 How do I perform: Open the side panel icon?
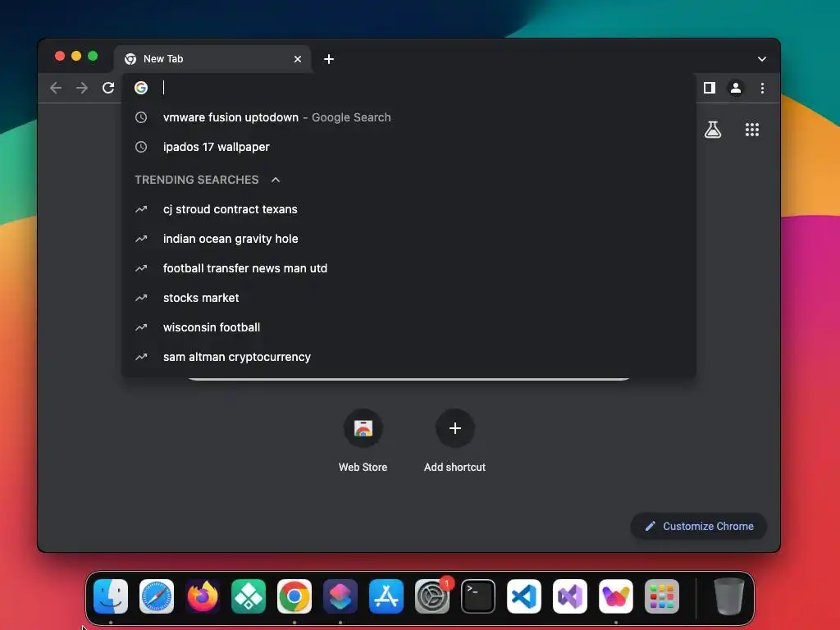point(710,88)
